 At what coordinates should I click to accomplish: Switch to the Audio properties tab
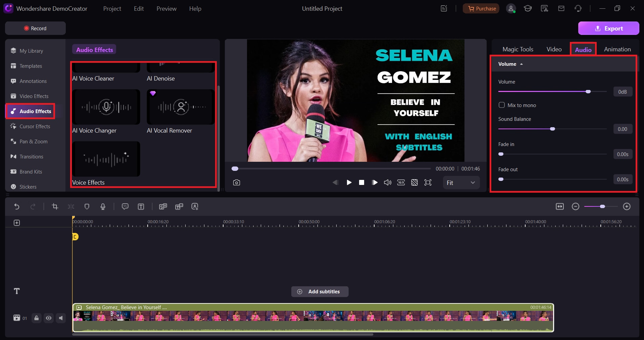pyautogui.click(x=583, y=50)
